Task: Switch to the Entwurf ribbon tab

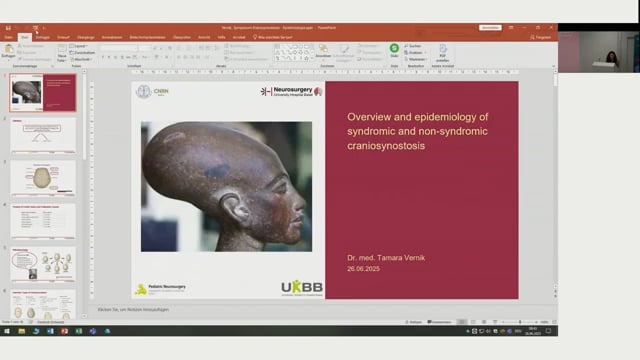Action: click(63, 37)
